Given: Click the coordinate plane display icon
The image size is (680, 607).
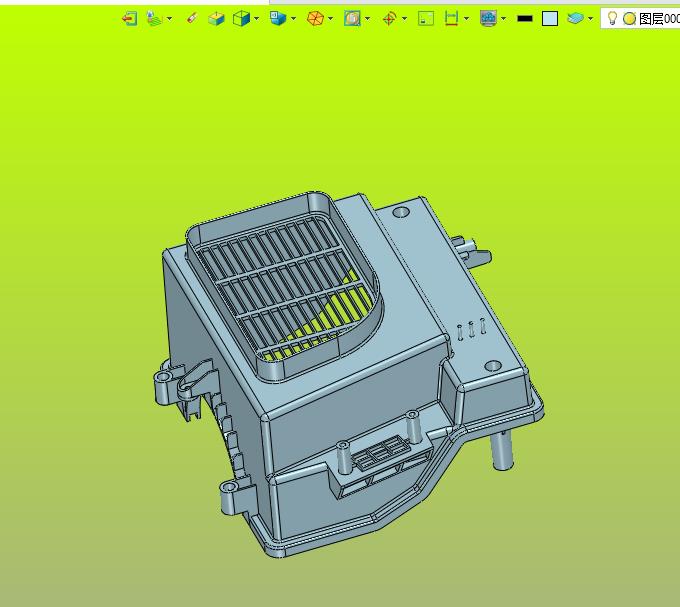Looking at the screenshot, I should [x=154, y=19].
